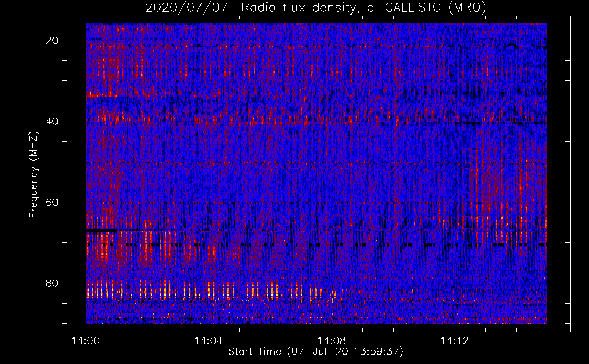589x364 pixels.
Task: Click the '40' frequency tick label
Action: click(x=52, y=121)
